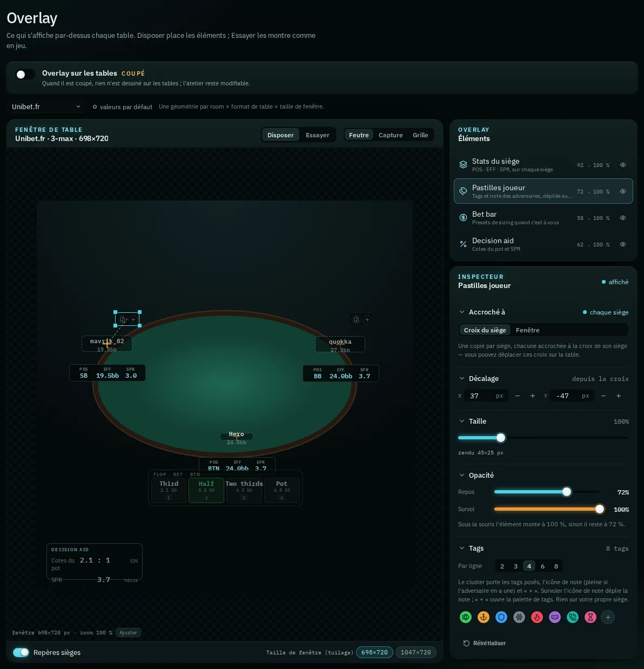Add a new tag with the plus circle

(x=608, y=617)
